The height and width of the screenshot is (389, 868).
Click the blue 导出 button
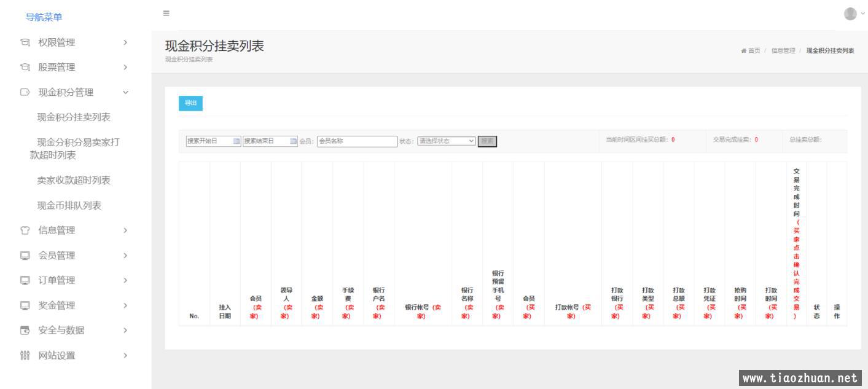pos(190,103)
